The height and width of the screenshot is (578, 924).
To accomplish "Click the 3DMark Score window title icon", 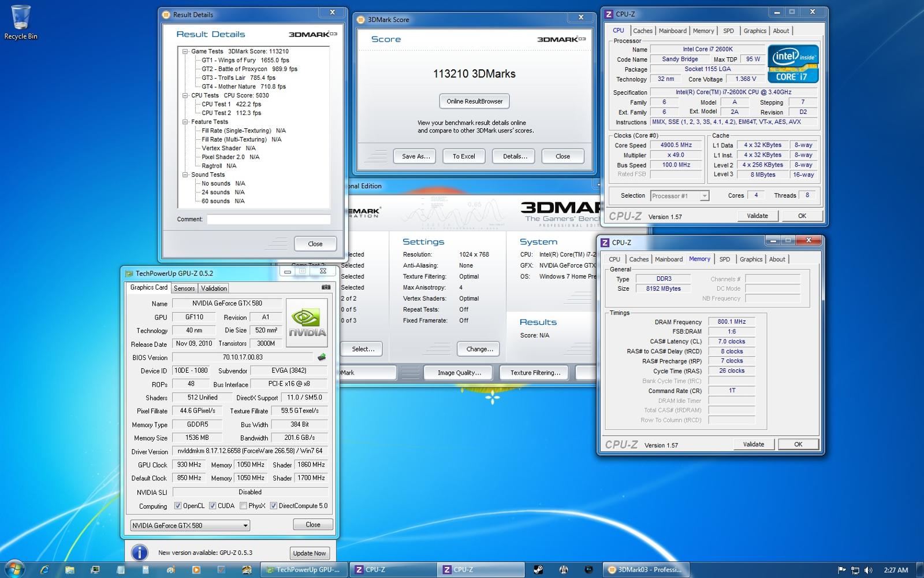I will point(362,20).
